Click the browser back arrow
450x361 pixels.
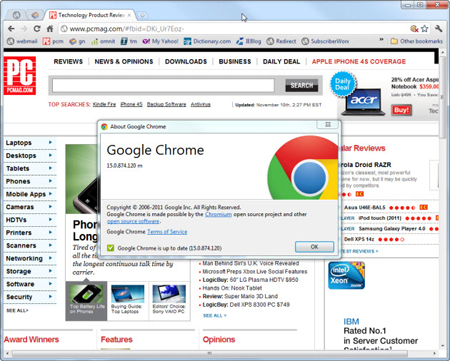tap(11, 29)
